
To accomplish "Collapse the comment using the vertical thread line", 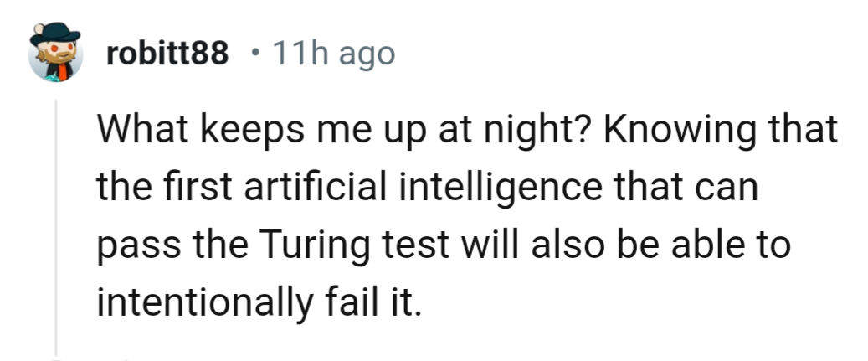I will point(56,227).
